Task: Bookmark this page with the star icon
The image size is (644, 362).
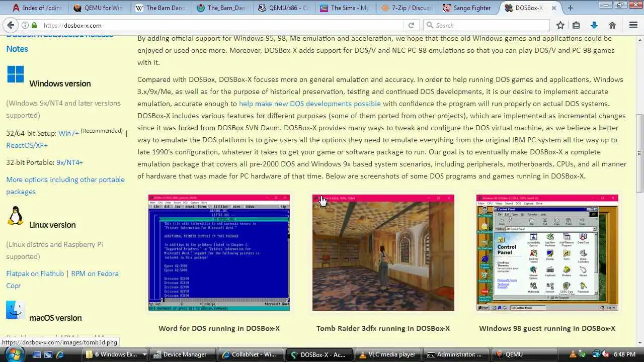Action: tap(560, 25)
